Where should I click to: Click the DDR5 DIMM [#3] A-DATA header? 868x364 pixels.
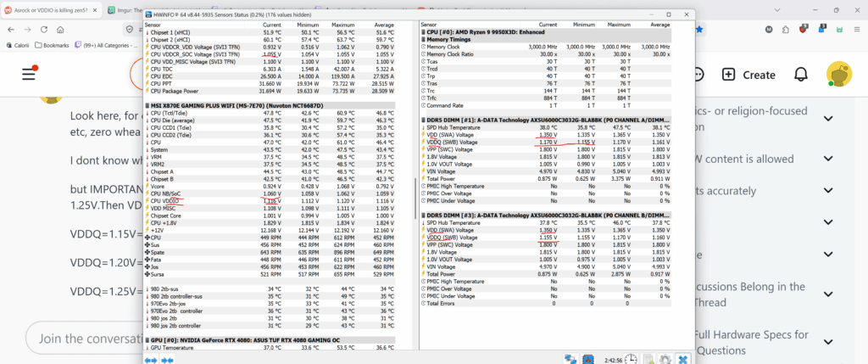(545, 215)
